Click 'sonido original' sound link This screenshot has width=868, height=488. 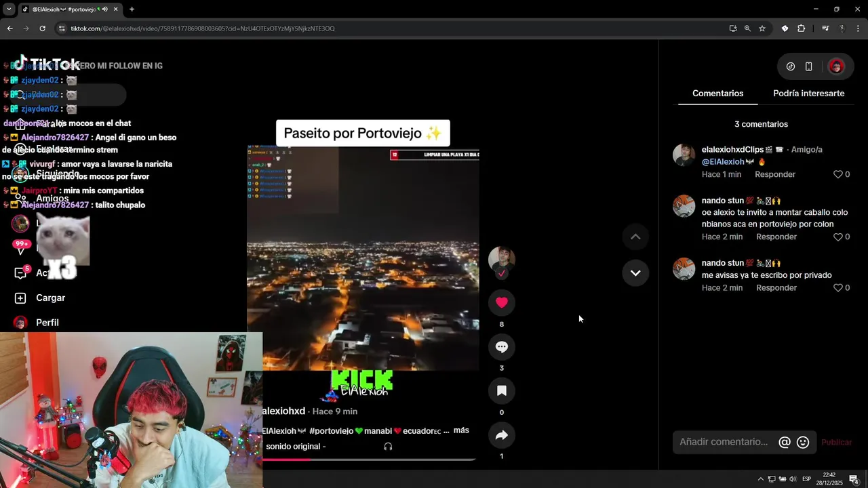click(x=296, y=447)
